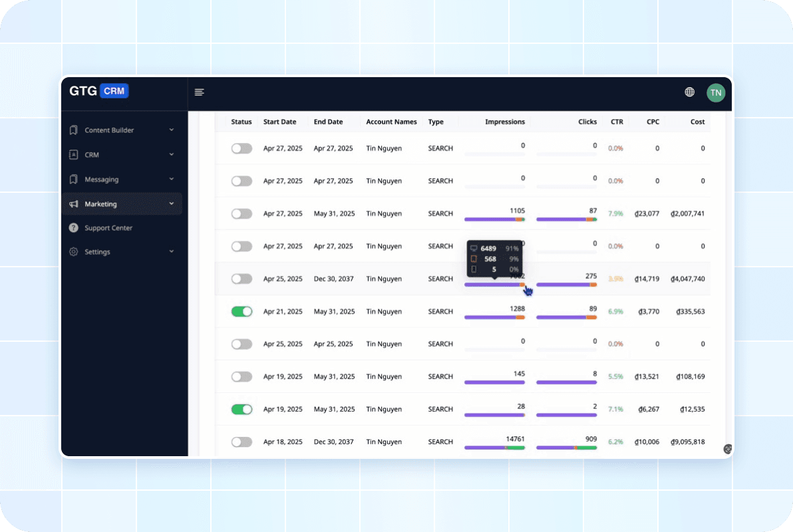
Task: Sort by the CPC column header
Action: pos(653,122)
